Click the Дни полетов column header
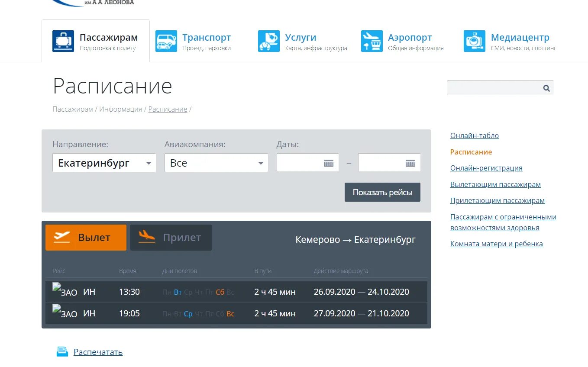The height and width of the screenshot is (367, 588). (x=180, y=271)
